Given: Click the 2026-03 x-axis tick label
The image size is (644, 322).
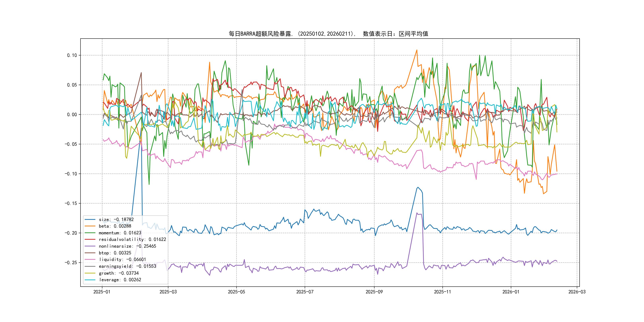Looking at the screenshot, I should pos(577,292).
